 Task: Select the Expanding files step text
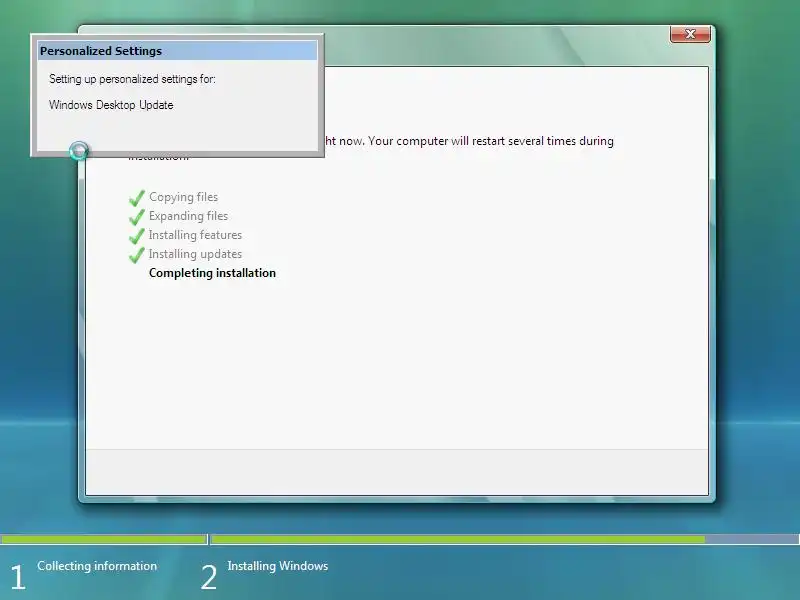coord(188,216)
